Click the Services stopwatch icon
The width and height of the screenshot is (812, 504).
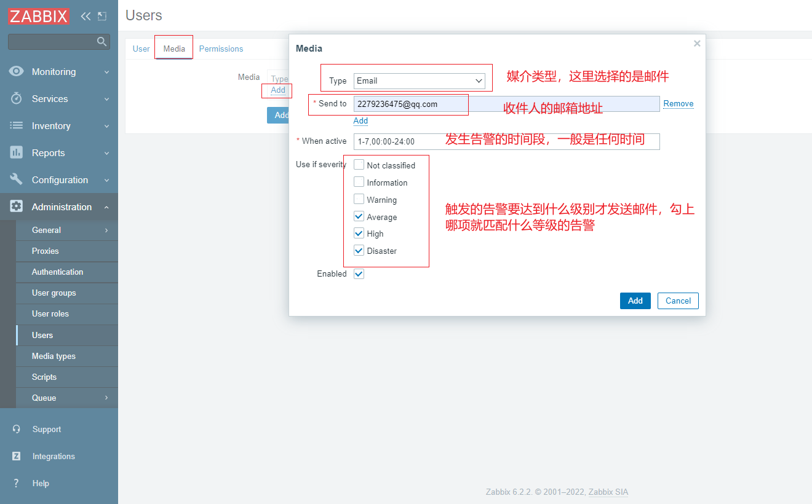coord(17,98)
